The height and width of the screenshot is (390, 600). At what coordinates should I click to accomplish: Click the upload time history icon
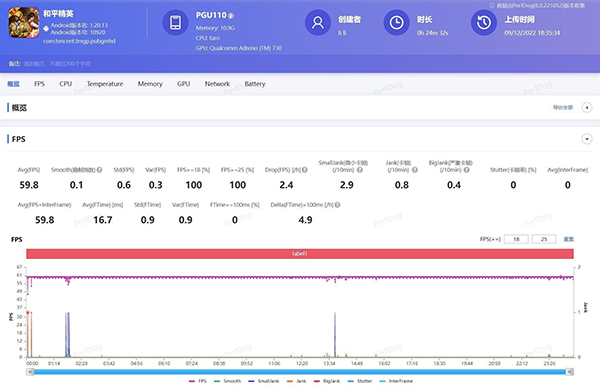click(484, 23)
